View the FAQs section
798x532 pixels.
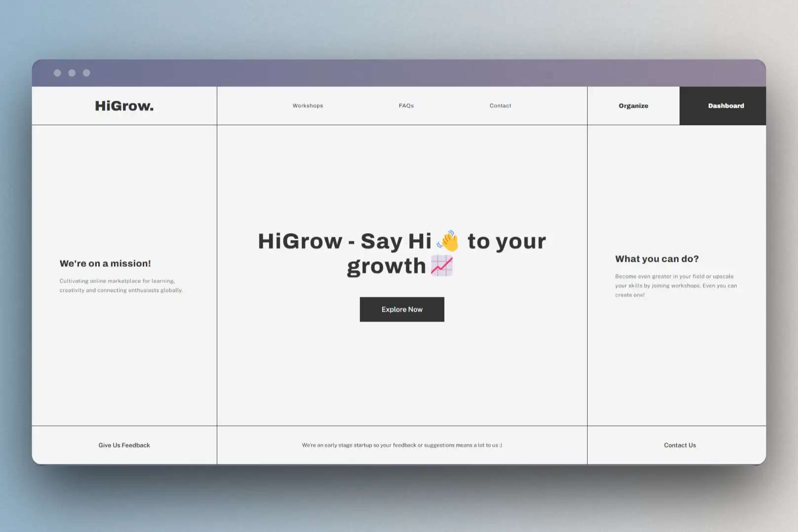click(x=406, y=105)
